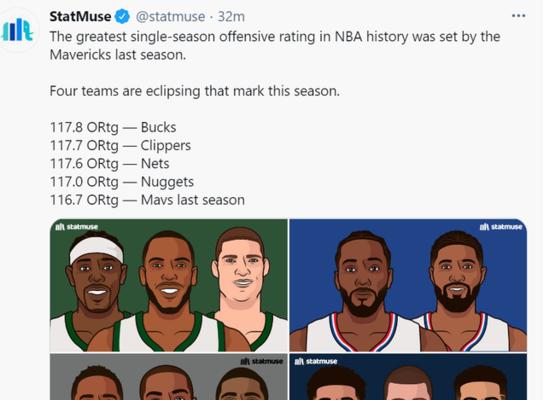
Task: Open the @statmuse handle link
Action: coord(171,17)
